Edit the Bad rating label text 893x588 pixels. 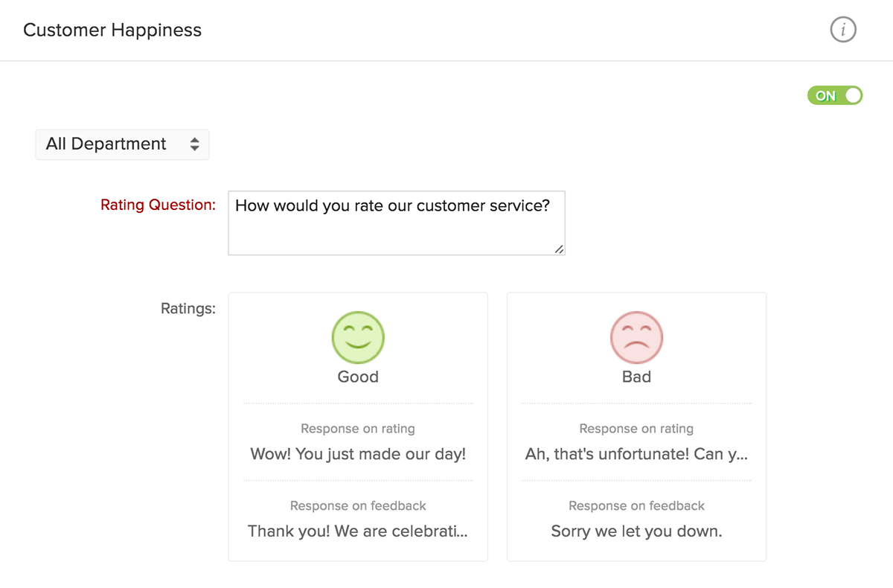click(x=636, y=377)
